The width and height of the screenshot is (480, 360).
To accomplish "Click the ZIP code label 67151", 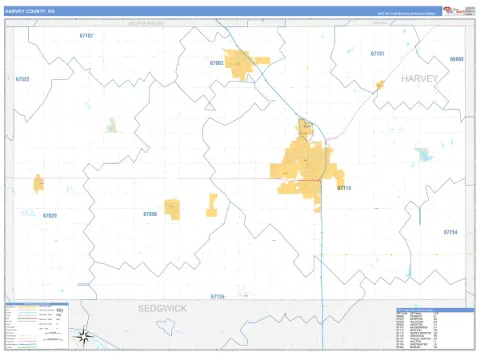I will (377, 54).
